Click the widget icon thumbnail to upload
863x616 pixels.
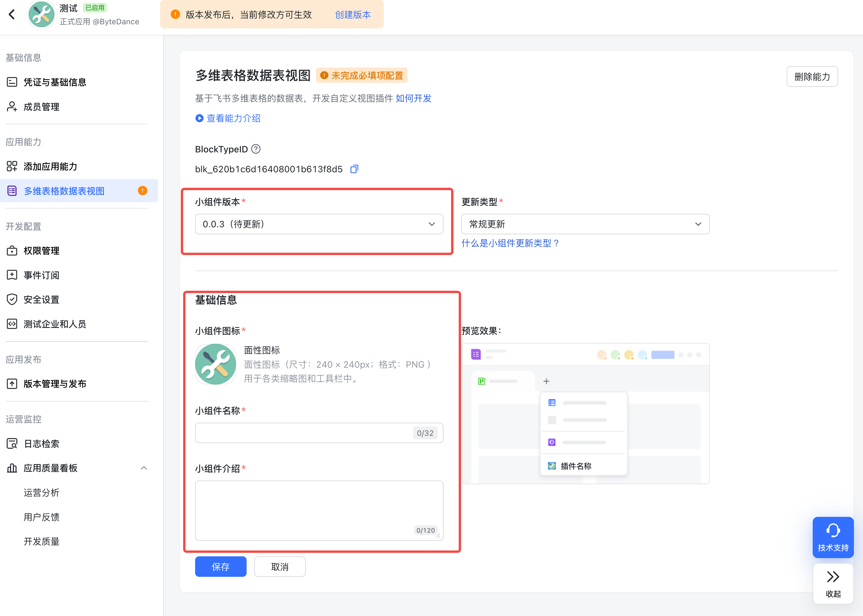[216, 364]
